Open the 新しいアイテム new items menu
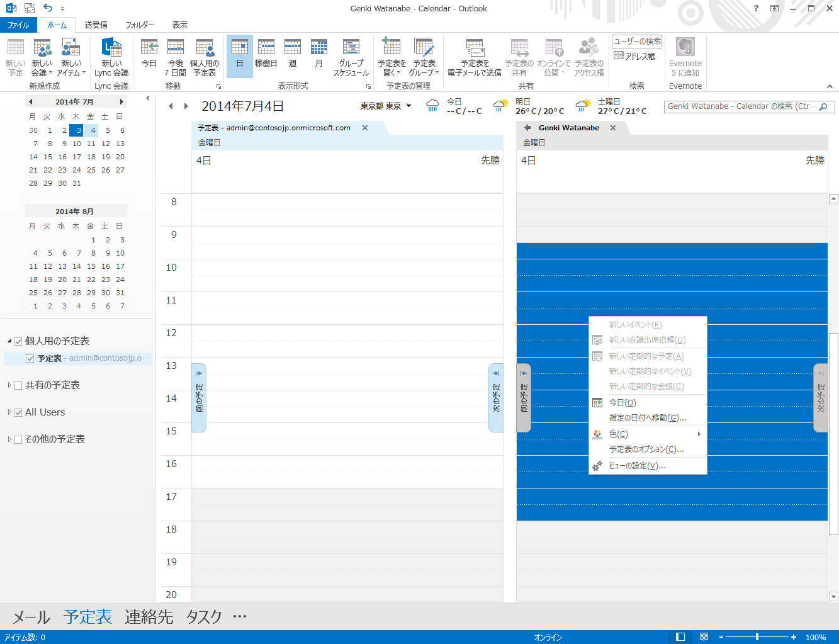The height and width of the screenshot is (644, 839). coord(71,57)
